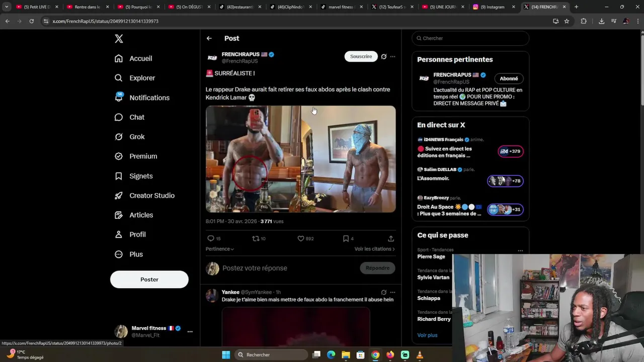Viewport: 644px width, 362px height.
Task: Open Windows Start menu
Action: click(226, 355)
